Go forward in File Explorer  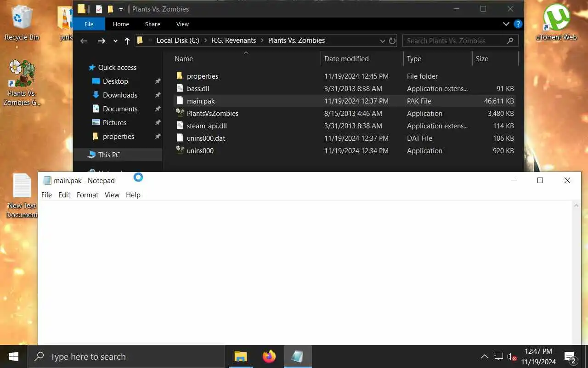coord(102,40)
